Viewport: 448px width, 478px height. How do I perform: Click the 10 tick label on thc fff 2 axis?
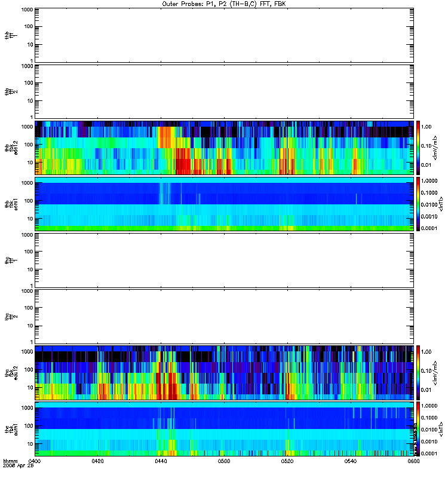click(30, 326)
